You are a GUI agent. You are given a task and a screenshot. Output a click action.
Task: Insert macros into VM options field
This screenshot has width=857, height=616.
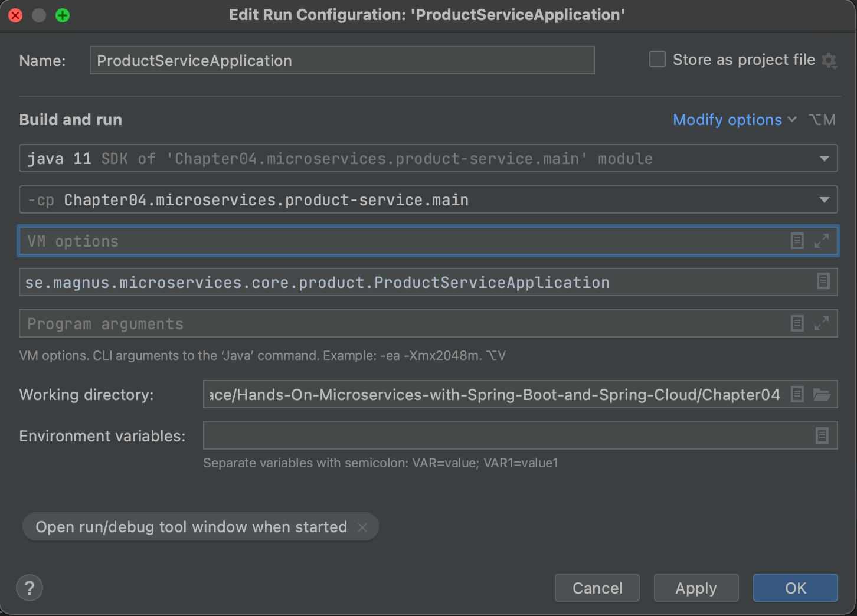[x=798, y=240]
